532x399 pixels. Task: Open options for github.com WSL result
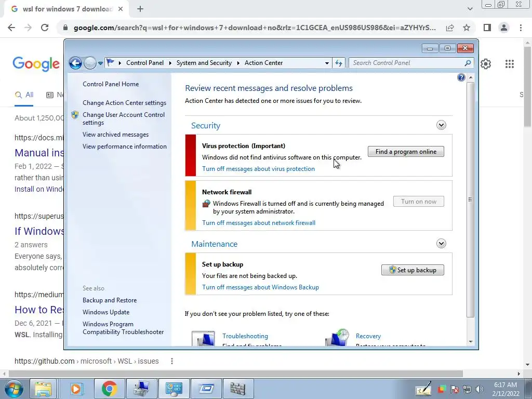(172, 362)
